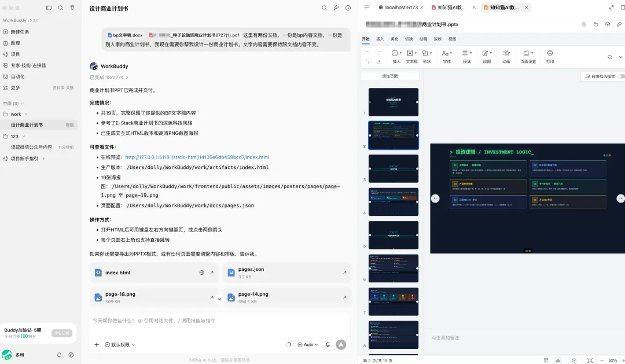Switch to the middle 知知猫AI教 tab
This screenshot has width=625, height=364.
449,7
